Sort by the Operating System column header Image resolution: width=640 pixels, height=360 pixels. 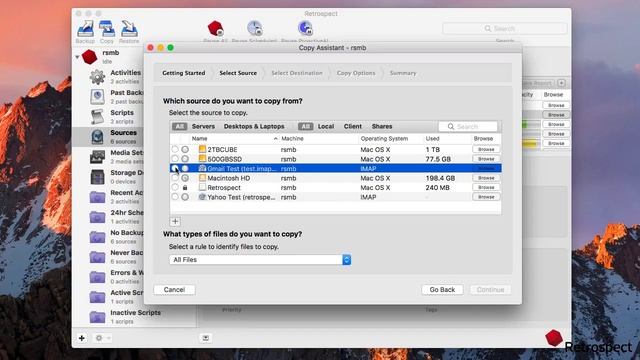click(x=384, y=139)
